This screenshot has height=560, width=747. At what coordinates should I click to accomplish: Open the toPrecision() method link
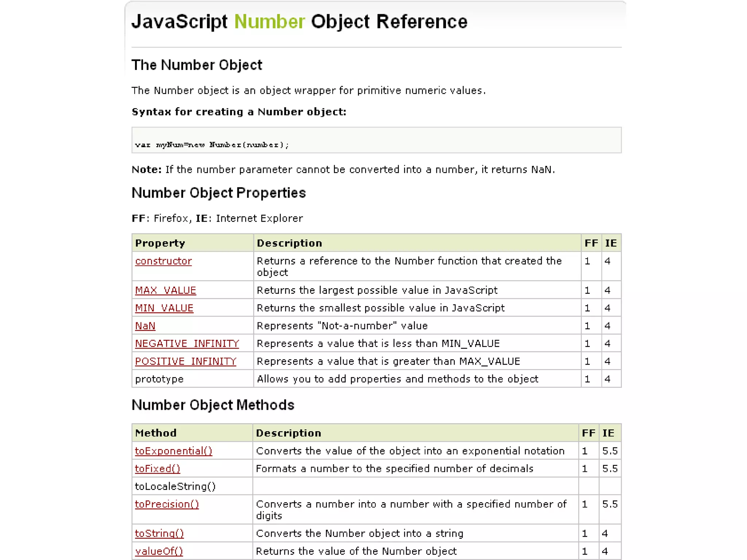(x=167, y=504)
